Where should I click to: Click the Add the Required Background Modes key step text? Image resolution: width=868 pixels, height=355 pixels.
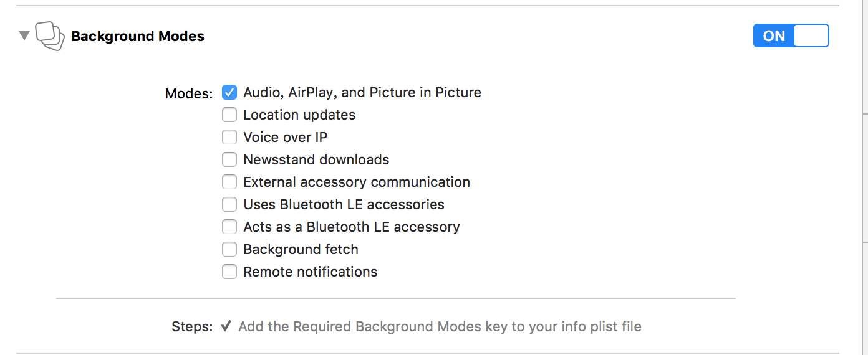click(x=440, y=326)
